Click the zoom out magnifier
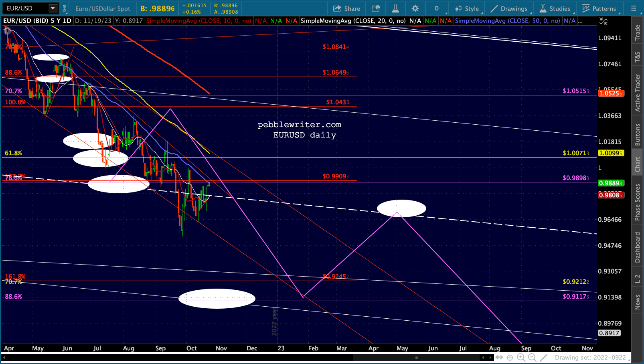The width and height of the screenshot is (644, 364). [532, 358]
